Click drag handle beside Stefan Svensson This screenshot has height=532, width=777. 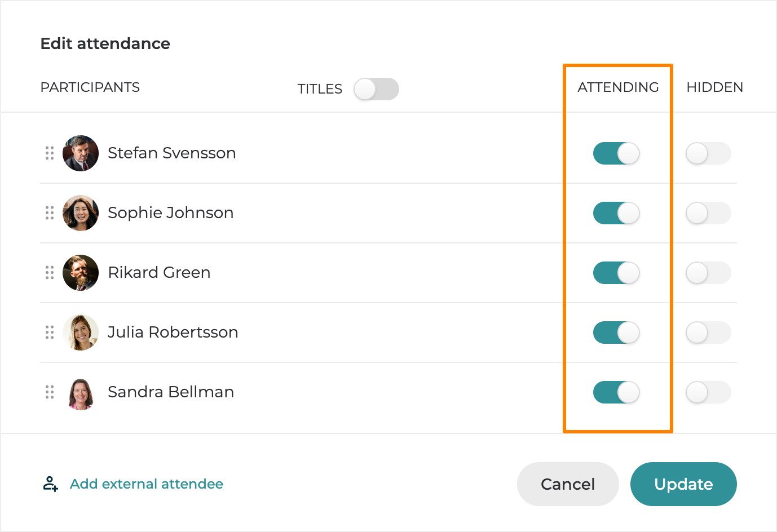click(50, 153)
